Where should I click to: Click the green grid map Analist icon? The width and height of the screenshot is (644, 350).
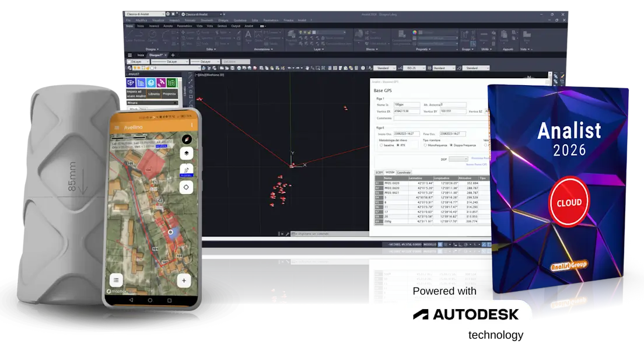coord(171,83)
